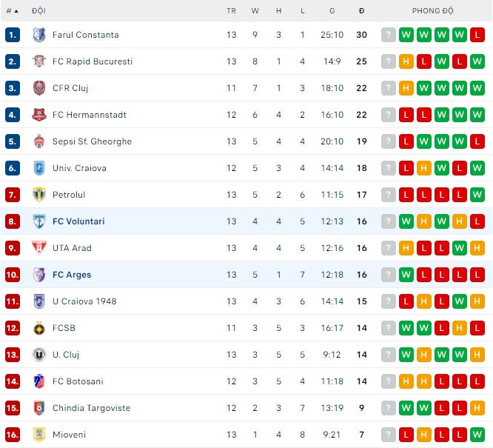Image resolution: width=493 pixels, height=448 pixels.
Task: Click the FC Rapid Bucuresti team logo
Action: tap(39, 61)
